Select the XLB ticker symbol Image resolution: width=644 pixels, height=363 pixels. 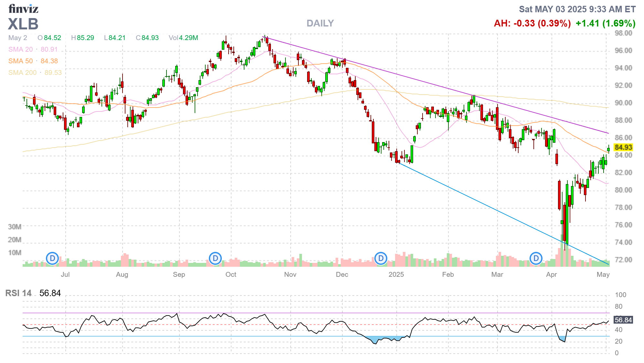click(x=23, y=24)
